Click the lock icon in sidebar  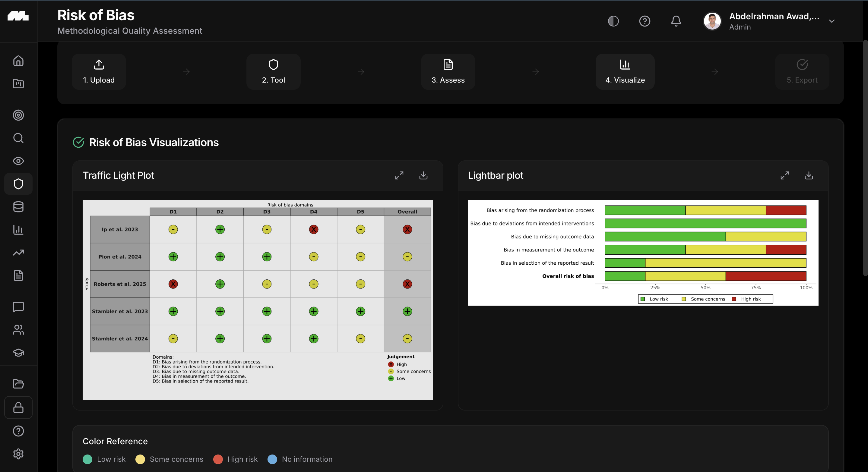click(18, 408)
